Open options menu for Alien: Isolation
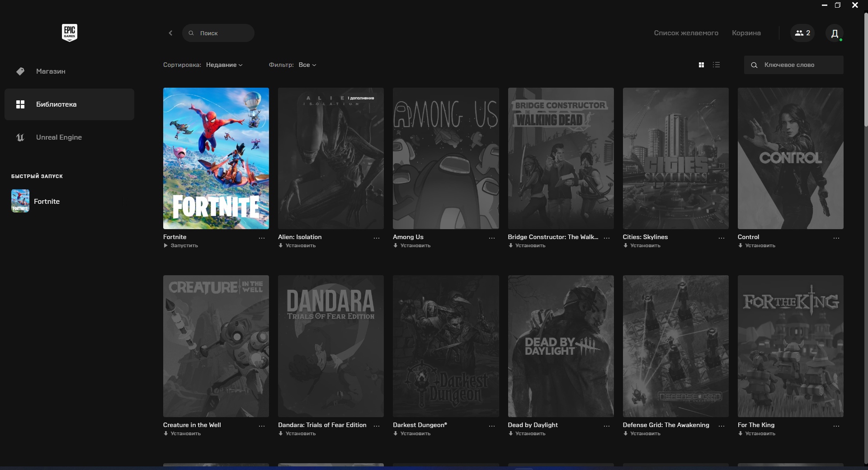 [x=377, y=238]
